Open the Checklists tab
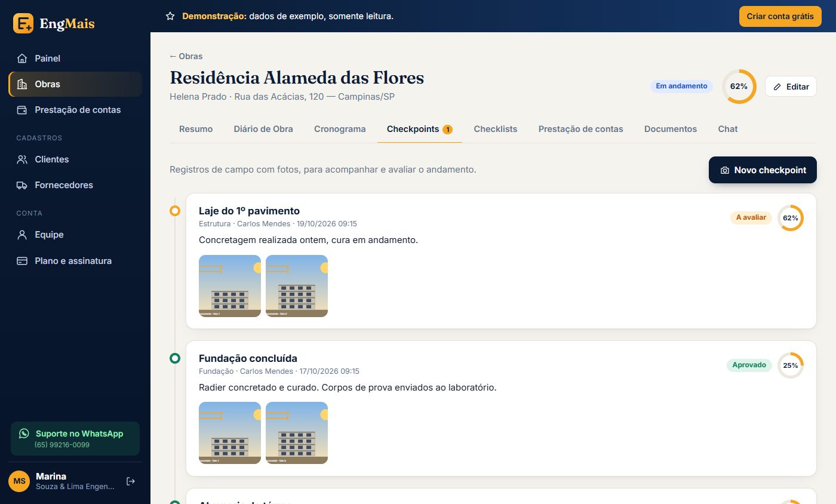The height and width of the screenshot is (504, 836). point(496,129)
